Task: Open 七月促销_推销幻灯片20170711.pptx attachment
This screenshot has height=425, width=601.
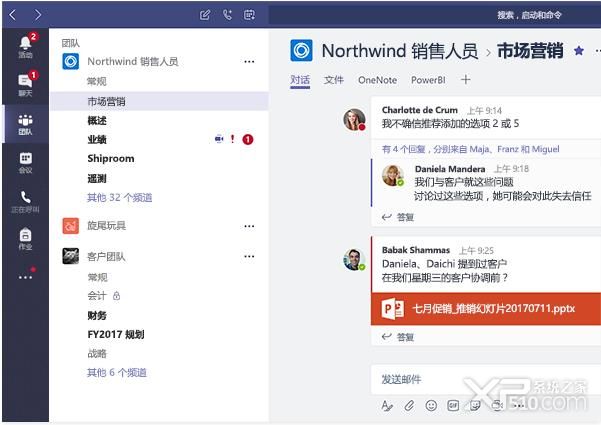Action: point(486,309)
